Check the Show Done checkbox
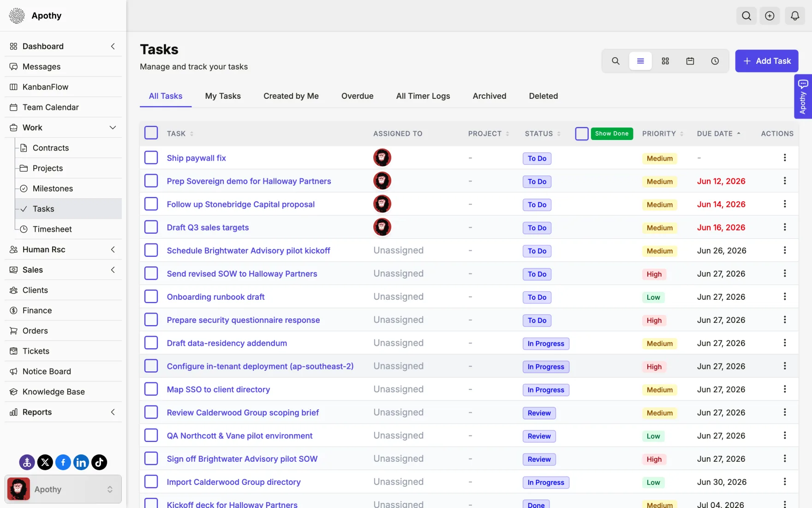Screen dimensions: 812x508 pyautogui.click(x=582, y=133)
